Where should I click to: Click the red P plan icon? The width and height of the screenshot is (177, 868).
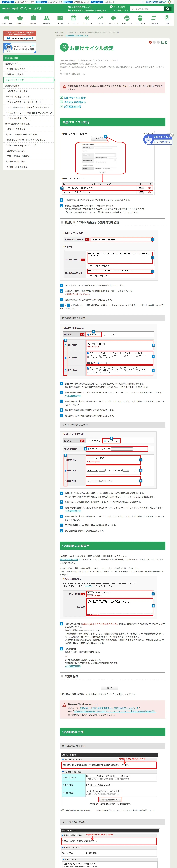tap(150, 42)
